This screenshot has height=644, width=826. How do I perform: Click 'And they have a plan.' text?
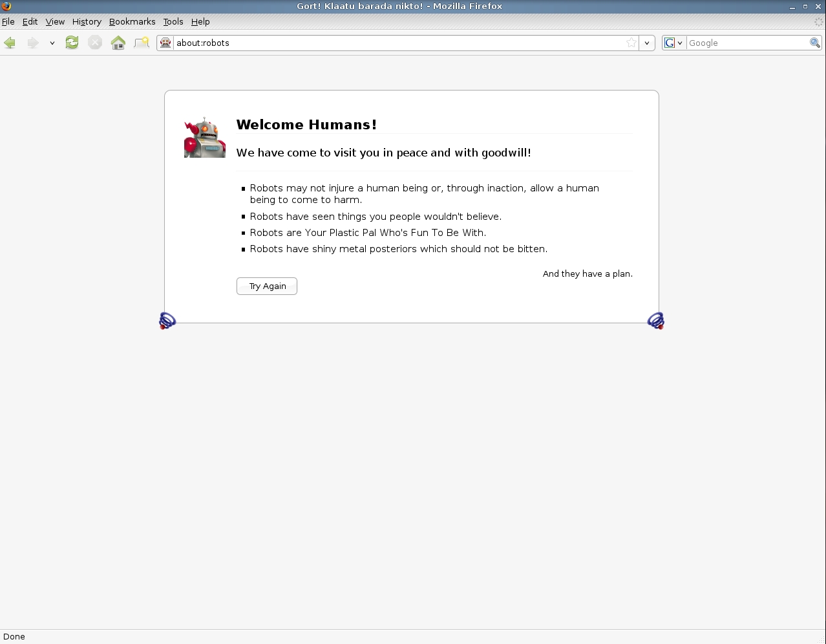tap(588, 274)
